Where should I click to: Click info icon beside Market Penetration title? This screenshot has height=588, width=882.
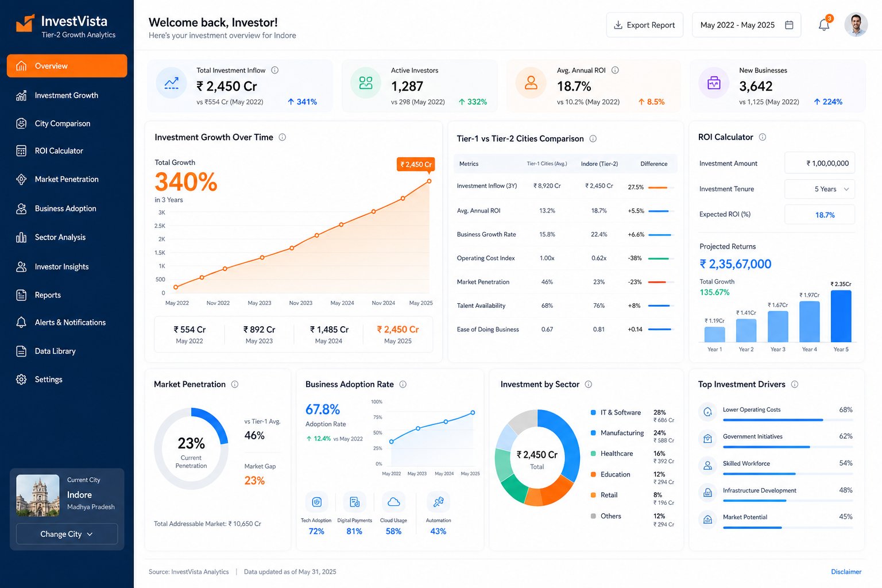pos(235,384)
